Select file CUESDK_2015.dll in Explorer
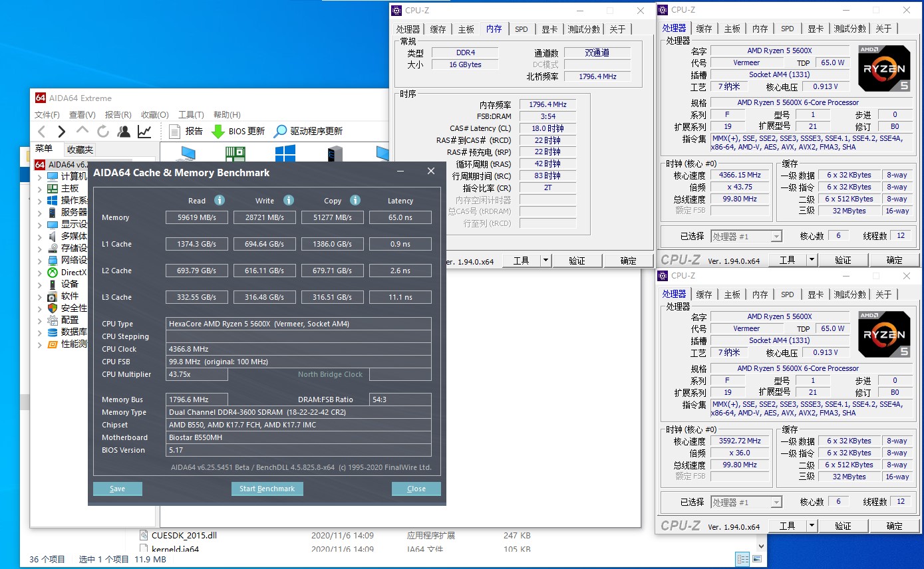924x569 pixels. [184, 535]
